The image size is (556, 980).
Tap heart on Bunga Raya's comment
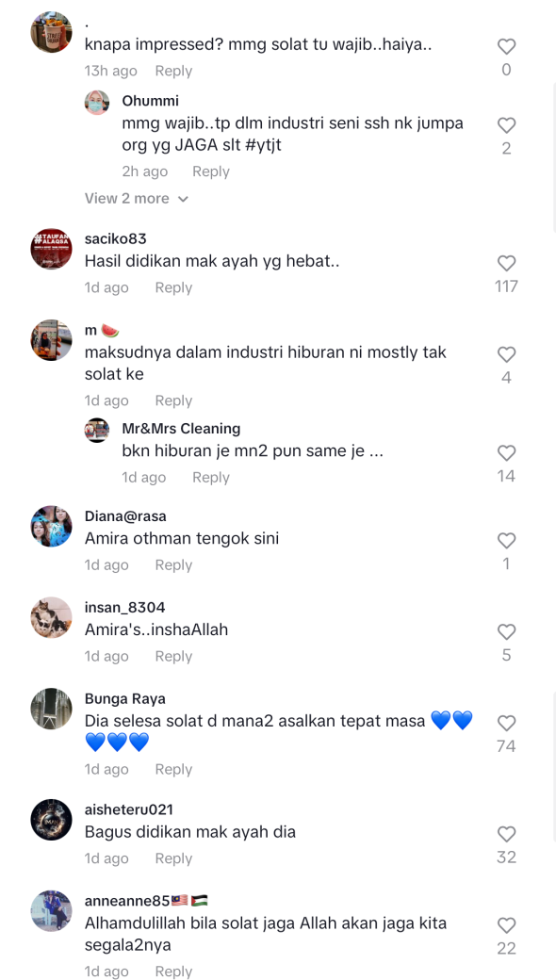pyautogui.click(x=506, y=723)
